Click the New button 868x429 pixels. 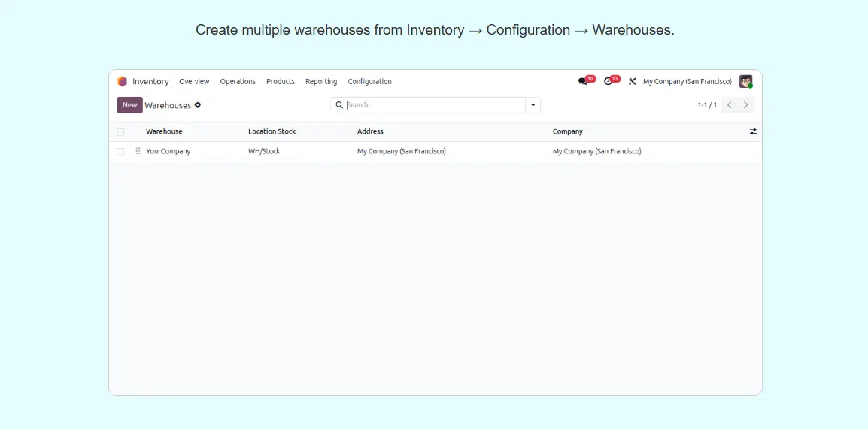point(129,105)
